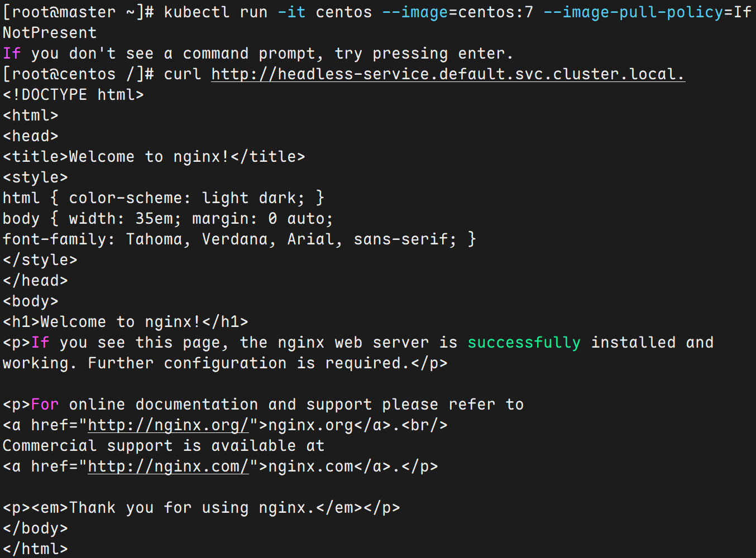Click the [root@master ~]# prompt
756x558 pixels.
pyautogui.click(x=79, y=12)
